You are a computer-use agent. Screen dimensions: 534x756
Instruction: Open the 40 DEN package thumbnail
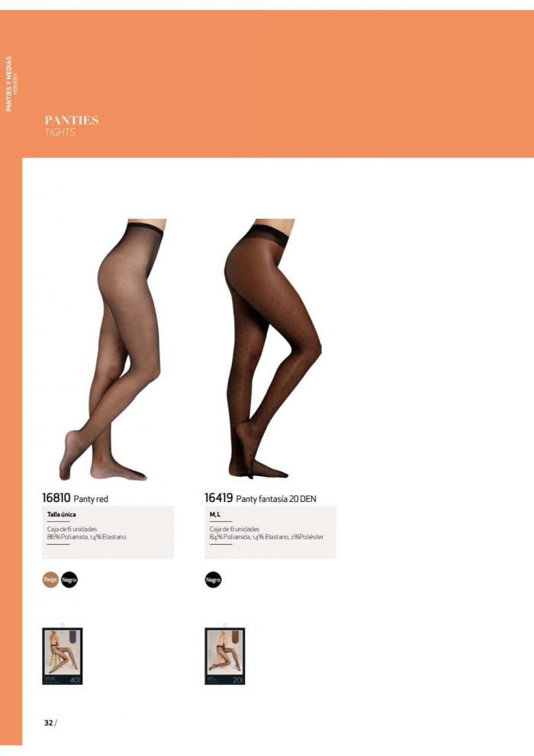click(x=62, y=655)
